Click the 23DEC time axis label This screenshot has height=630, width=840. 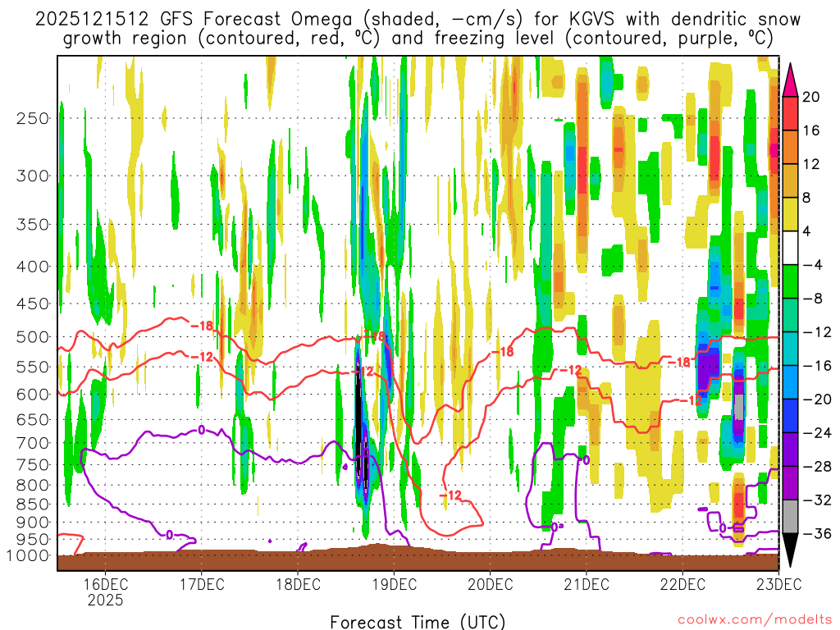click(779, 583)
